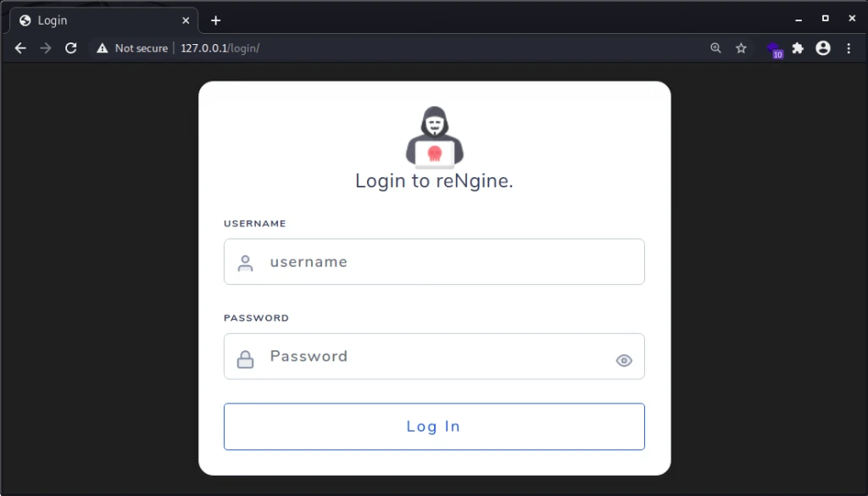Screen dimensions: 868x496
Task: Close the Login tab
Action: click(186, 20)
